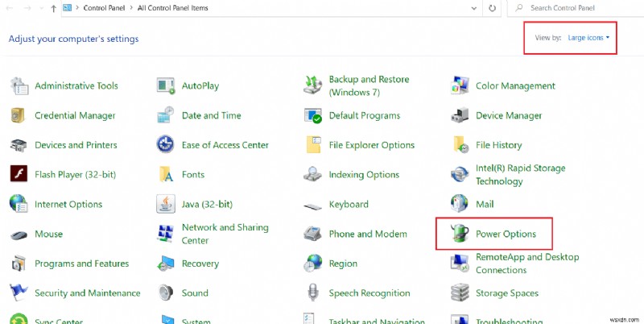Click the Network and Sharing Center icon
Viewport: 644px width, 324px height.
coord(166,235)
